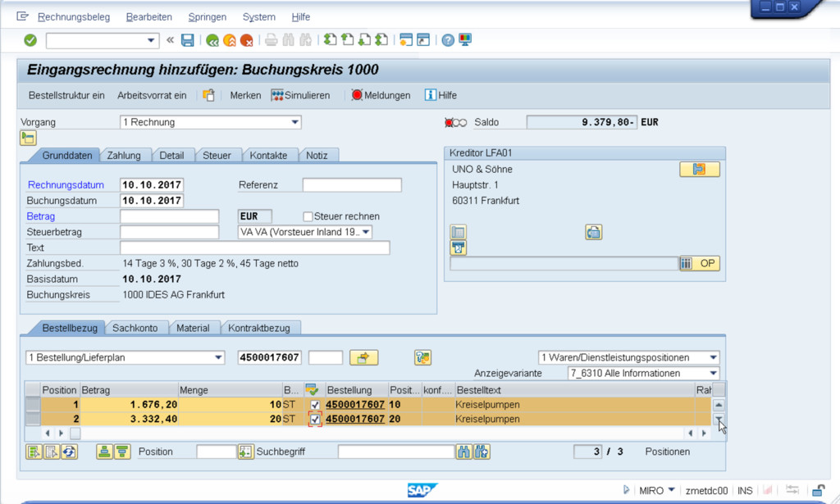Screen dimensions: 840x504
Task: Click the customize local layout monitor icon
Action: tap(465, 40)
